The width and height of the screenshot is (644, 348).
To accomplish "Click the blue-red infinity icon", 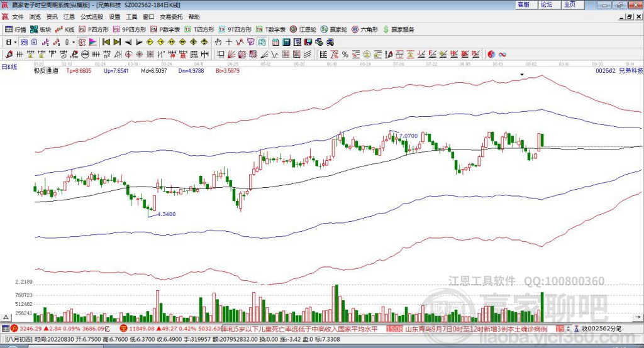I will coord(502,54).
